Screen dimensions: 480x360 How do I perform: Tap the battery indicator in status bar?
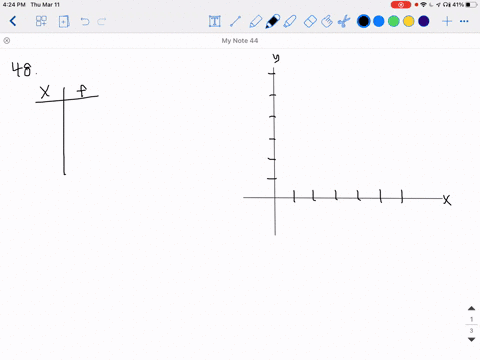[472, 5]
